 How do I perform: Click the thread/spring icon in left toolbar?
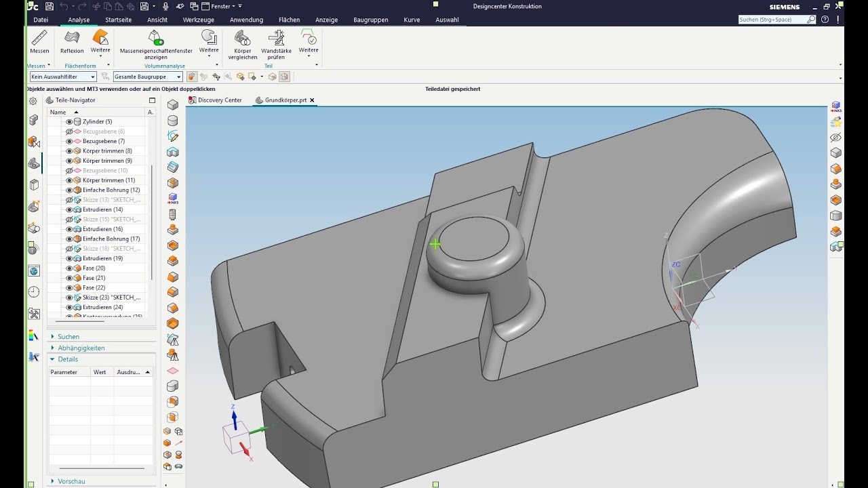click(x=173, y=214)
